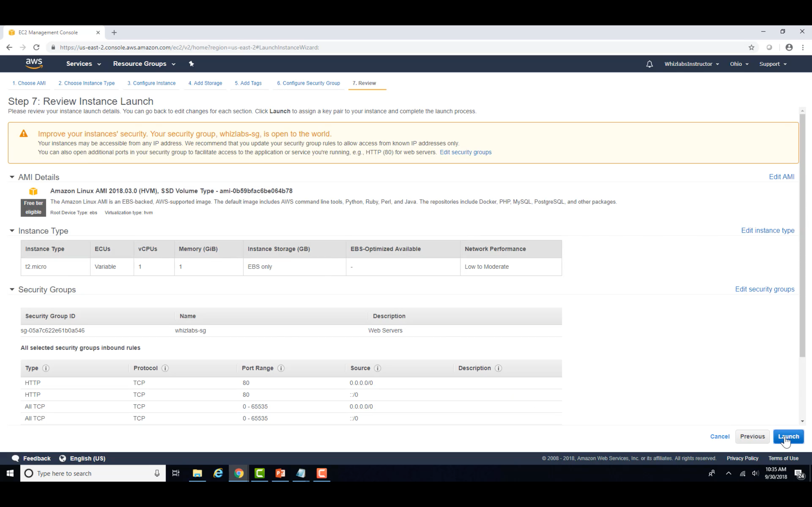Collapse the Instance Type section
This screenshot has width=812, height=507.
coord(12,231)
